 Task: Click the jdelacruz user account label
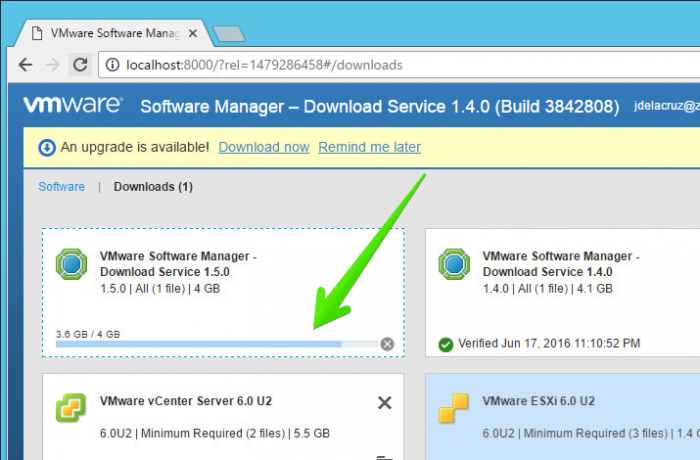pos(667,106)
